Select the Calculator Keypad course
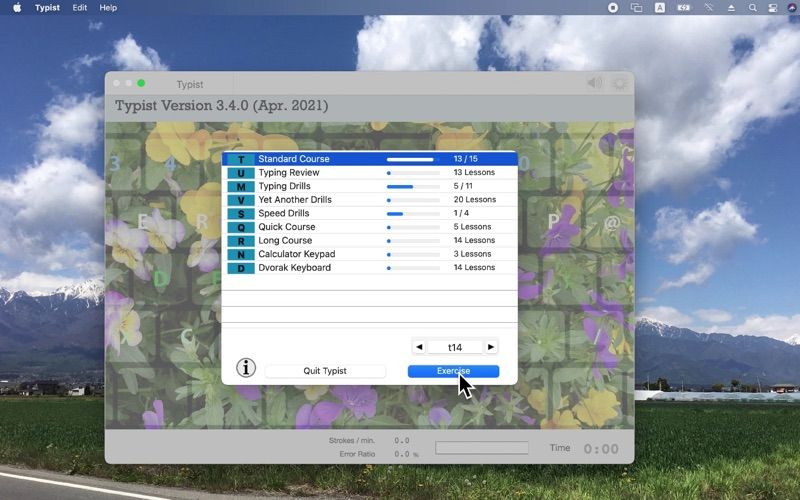The image size is (800, 500). [369, 254]
